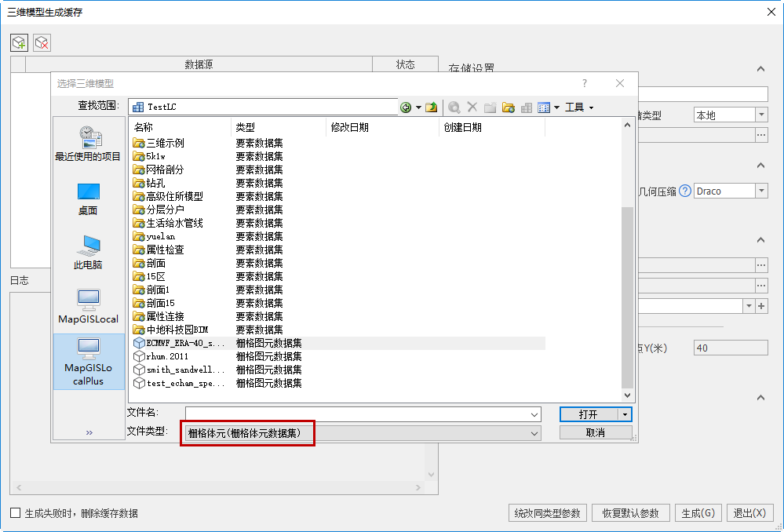Click the connect-to-folder icon with globe
This screenshot has width=784, height=532.
click(508, 107)
